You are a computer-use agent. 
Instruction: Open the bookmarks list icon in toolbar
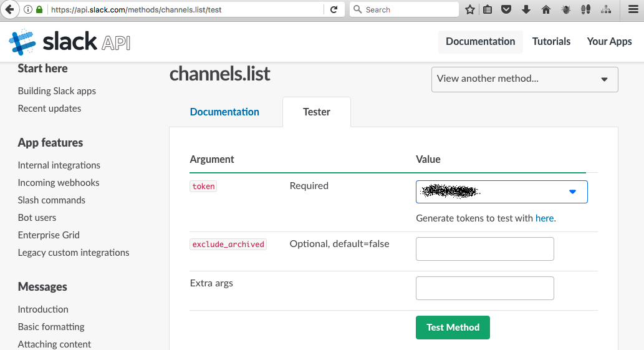[x=488, y=9]
